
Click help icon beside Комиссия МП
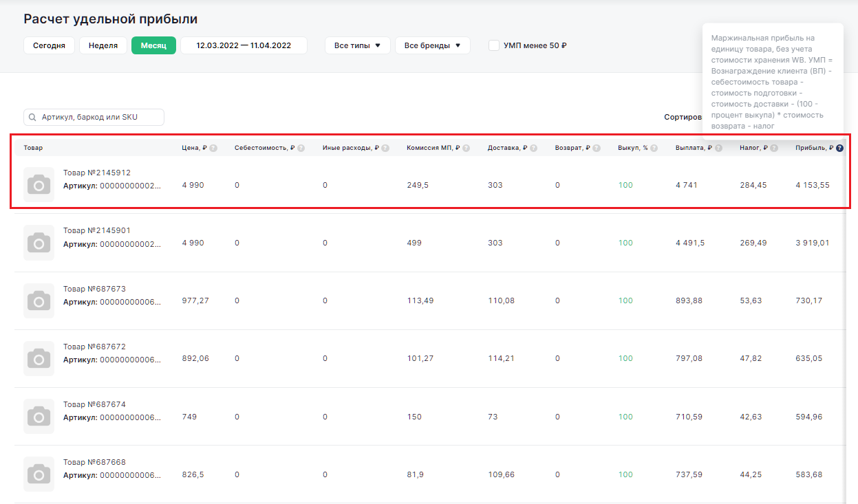(x=466, y=148)
